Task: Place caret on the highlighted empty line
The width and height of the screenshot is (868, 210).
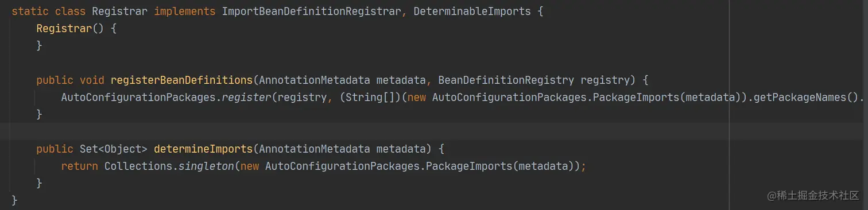Action: (x=434, y=131)
